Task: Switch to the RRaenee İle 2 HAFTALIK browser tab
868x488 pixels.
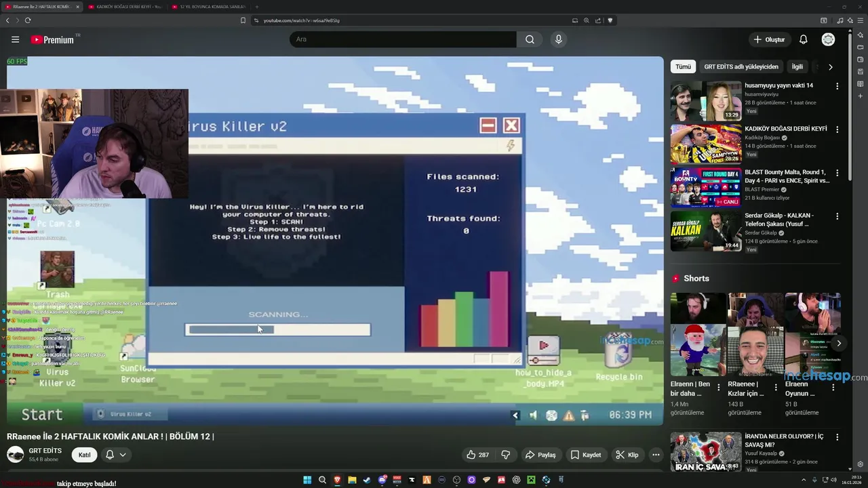Action: (x=41, y=7)
